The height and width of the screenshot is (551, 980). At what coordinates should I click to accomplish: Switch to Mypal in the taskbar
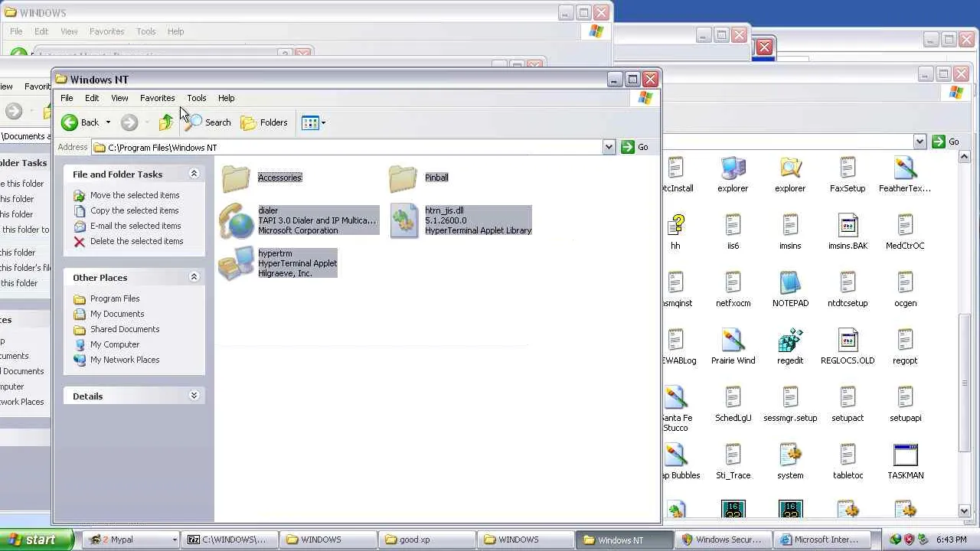pyautogui.click(x=131, y=540)
